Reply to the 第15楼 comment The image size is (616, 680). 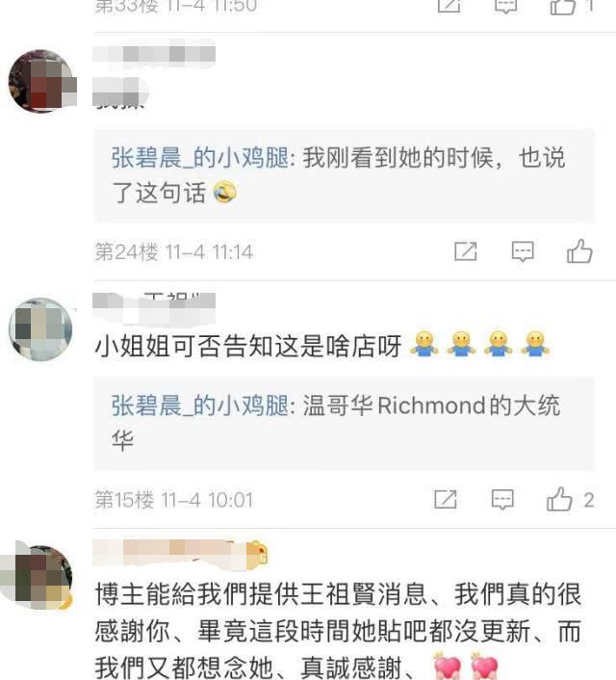[x=502, y=500]
